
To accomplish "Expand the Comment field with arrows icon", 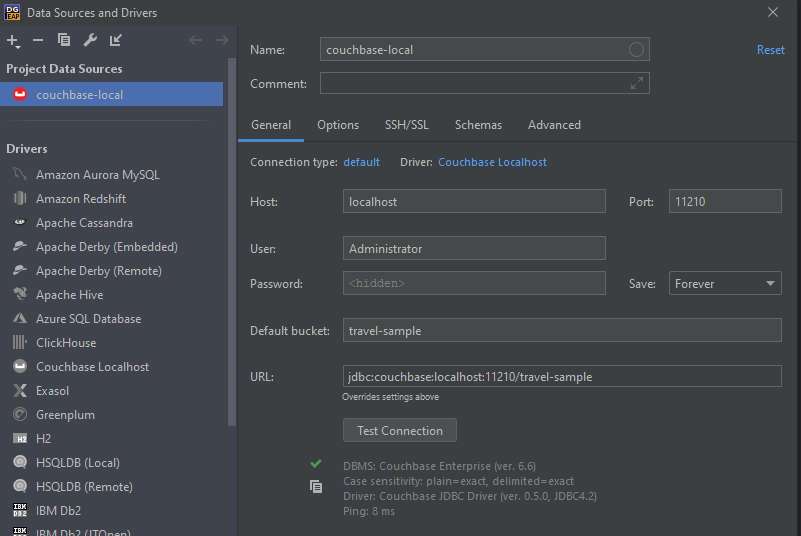I will tap(637, 83).
